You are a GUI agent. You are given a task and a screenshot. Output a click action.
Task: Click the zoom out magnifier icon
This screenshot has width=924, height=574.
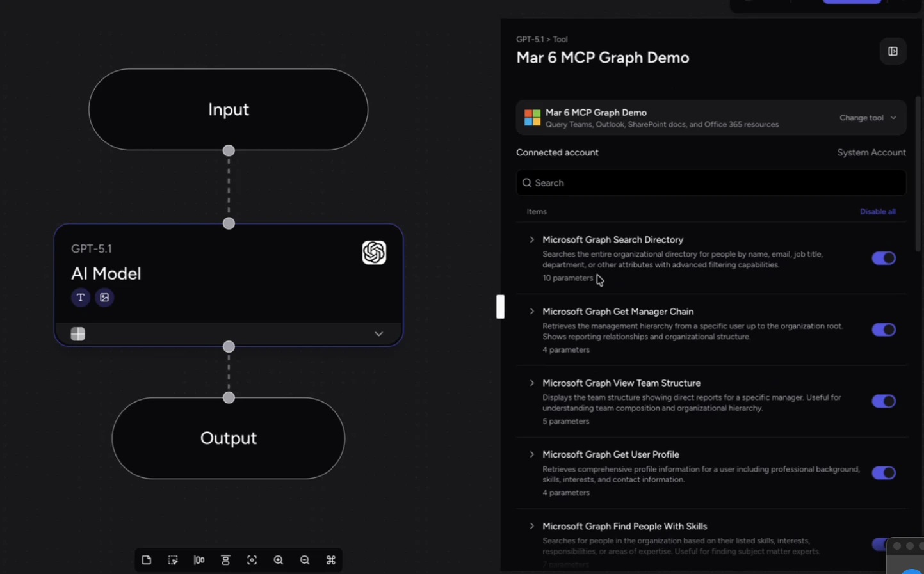[304, 560]
